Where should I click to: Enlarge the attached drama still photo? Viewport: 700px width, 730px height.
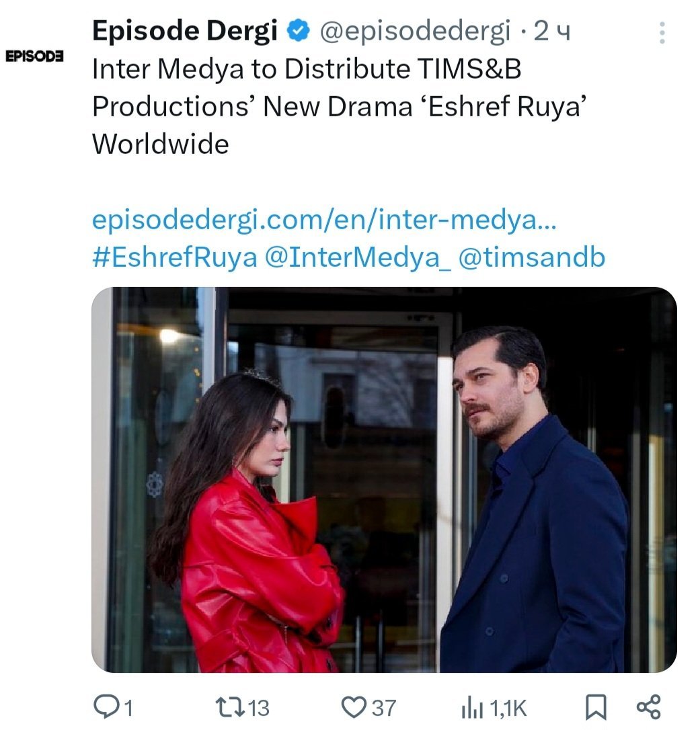(x=384, y=479)
